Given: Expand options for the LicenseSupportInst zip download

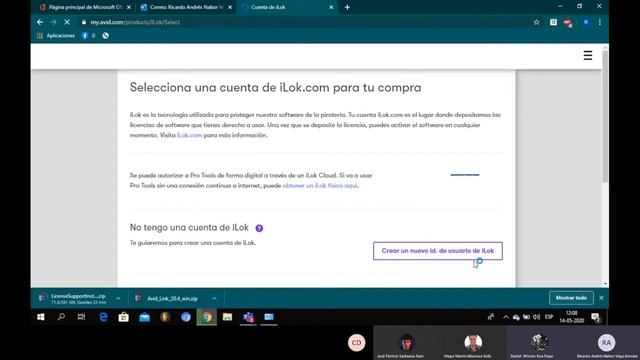Looking at the screenshot, I should pos(118,299).
